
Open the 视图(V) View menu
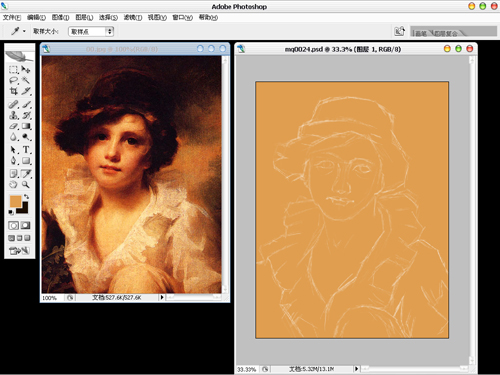pyautogui.click(x=157, y=17)
